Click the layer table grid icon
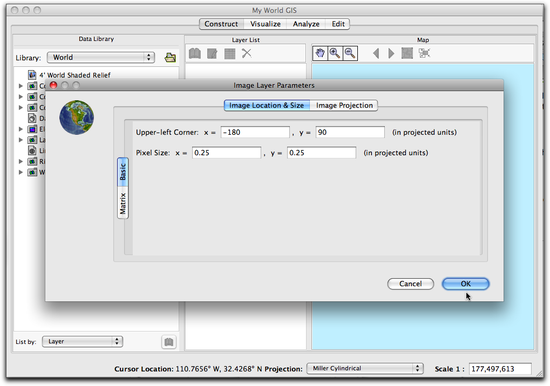550x386 pixels. coord(230,54)
